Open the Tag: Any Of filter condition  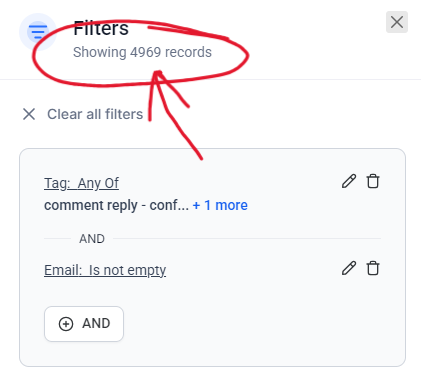[81, 183]
